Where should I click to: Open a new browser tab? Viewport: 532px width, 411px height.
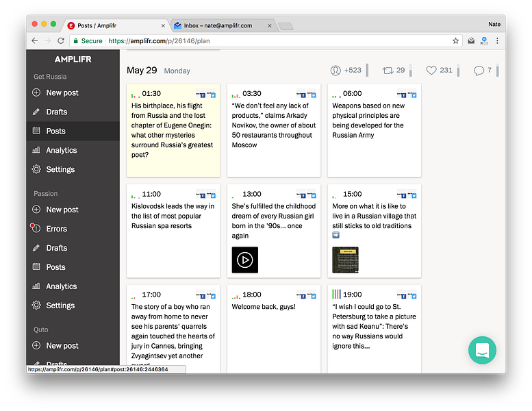click(x=286, y=26)
